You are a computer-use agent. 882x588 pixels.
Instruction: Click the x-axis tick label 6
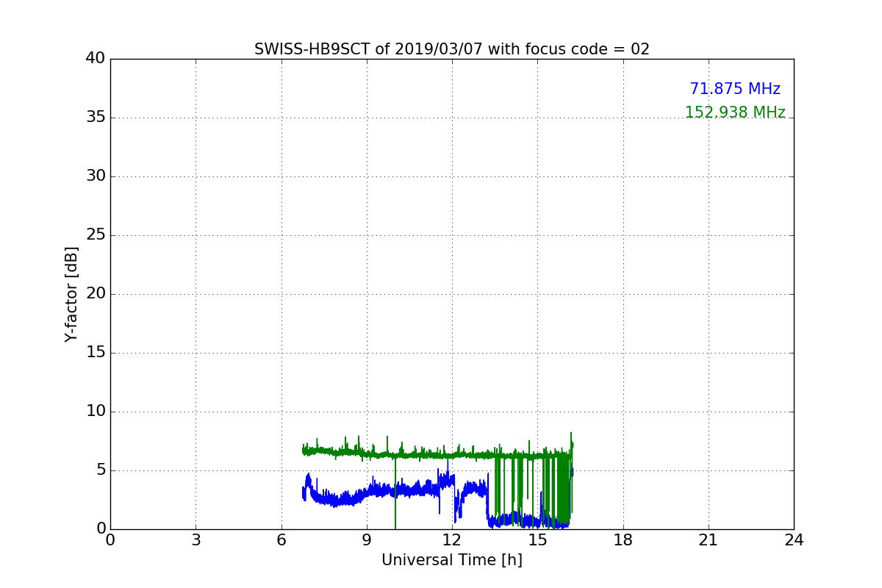click(x=281, y=540)
